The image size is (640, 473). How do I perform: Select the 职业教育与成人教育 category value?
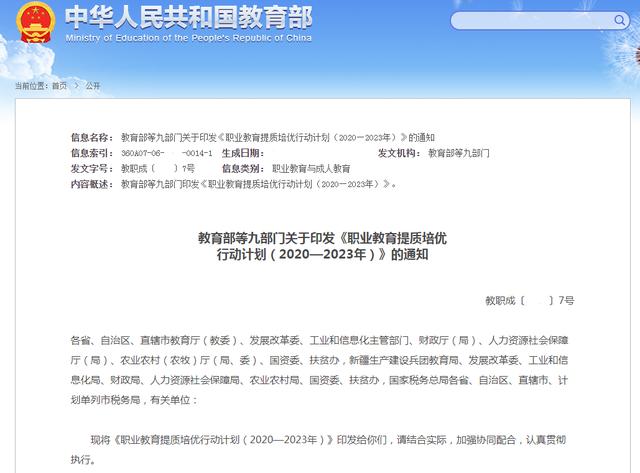(311, 169)
